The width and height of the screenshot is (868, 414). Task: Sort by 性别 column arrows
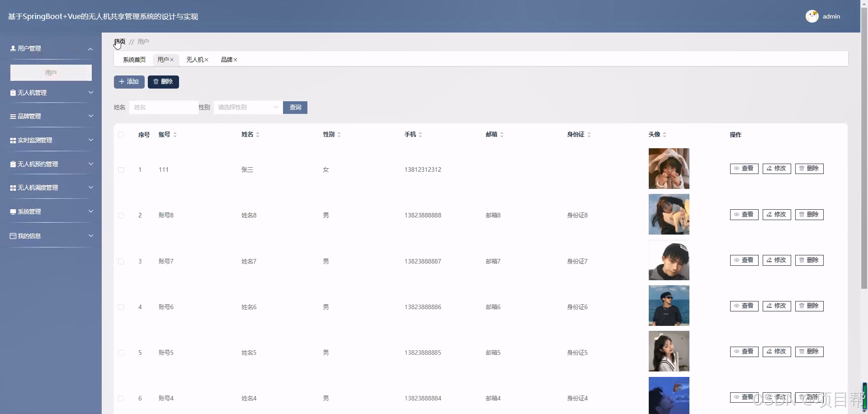point(339,135)
